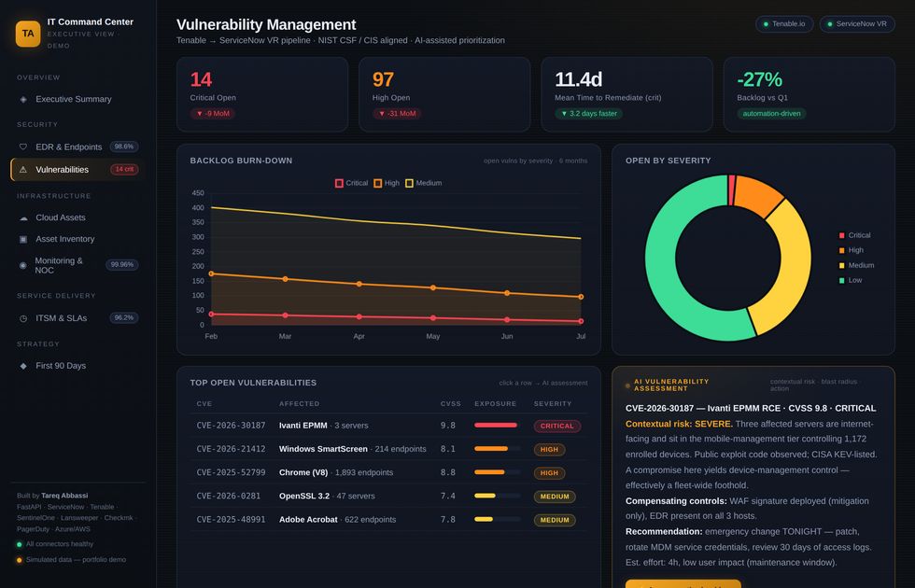
Task: Click the 96.2% badge on ITSM & SLAs
Action: tap(123, 318)
